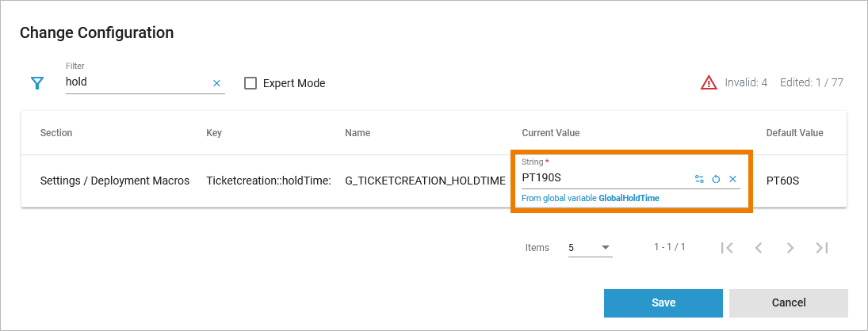Focus the Filter text field

pos(135,82)
